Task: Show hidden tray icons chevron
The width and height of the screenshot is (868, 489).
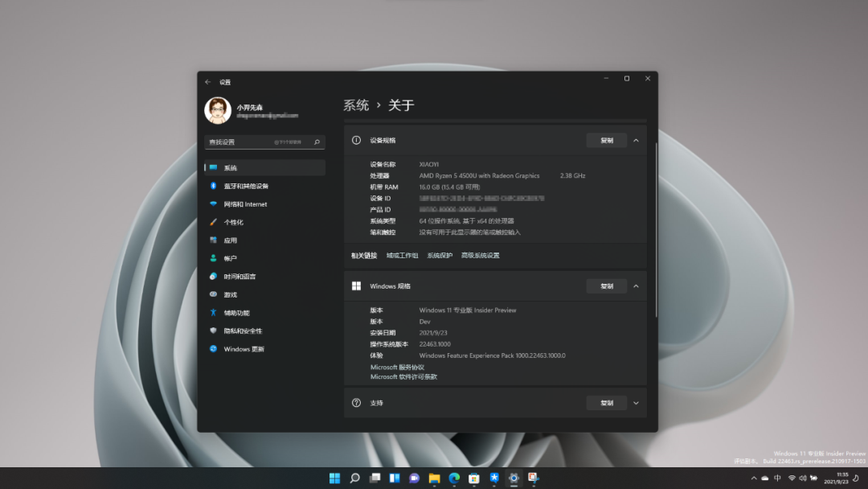Action: coord(753,478)
